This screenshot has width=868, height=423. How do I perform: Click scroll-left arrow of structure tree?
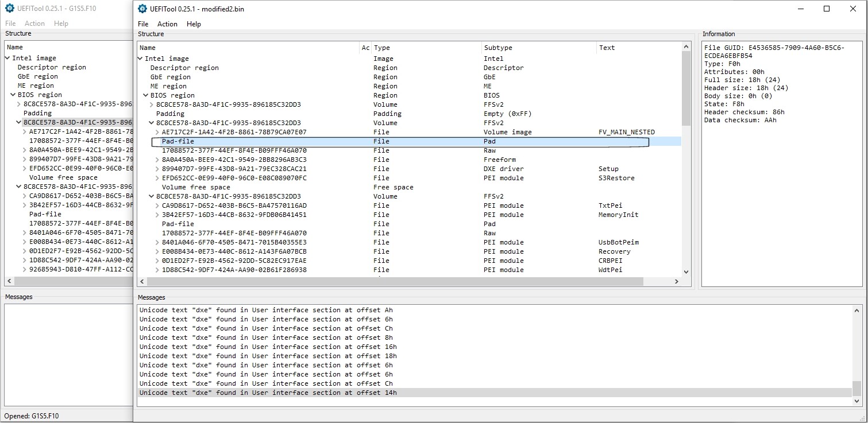pos(142,282)
